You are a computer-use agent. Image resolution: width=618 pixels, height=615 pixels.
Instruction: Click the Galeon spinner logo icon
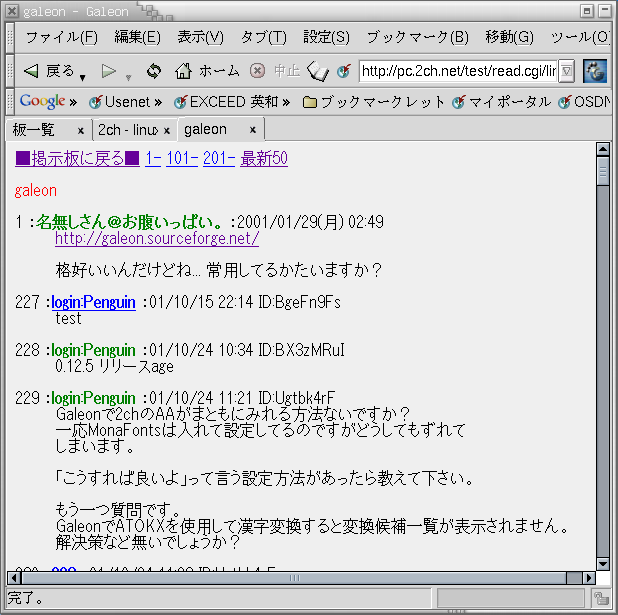click(x=596, y=71)
